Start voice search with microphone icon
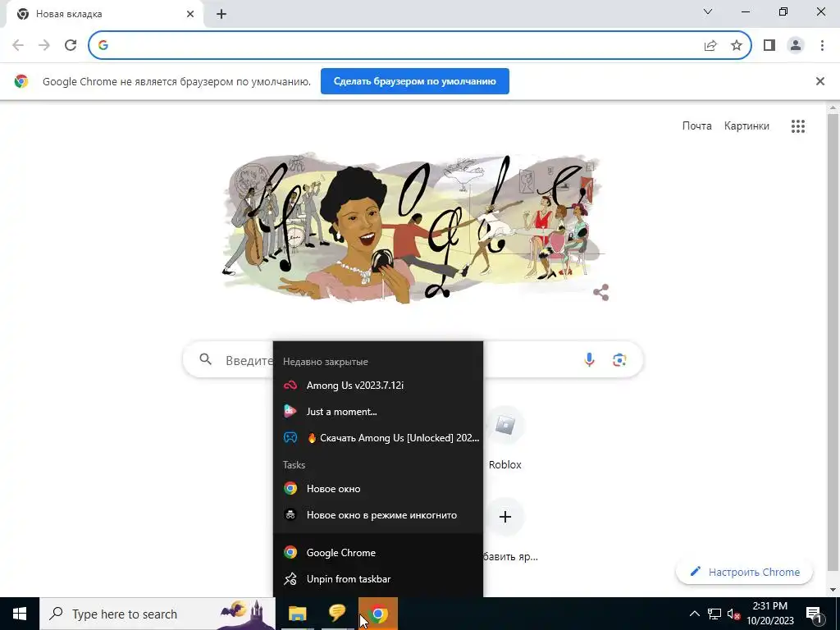 (x=589, y=360)
